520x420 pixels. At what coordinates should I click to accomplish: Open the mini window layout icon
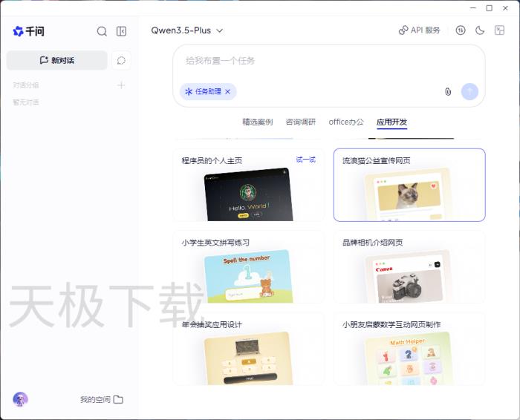pyautogui.click(x=500, y=30)
